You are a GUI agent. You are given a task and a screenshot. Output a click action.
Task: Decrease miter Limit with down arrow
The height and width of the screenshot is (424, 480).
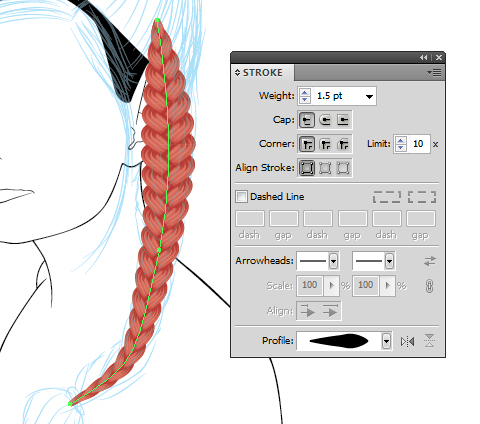point(401,147)
